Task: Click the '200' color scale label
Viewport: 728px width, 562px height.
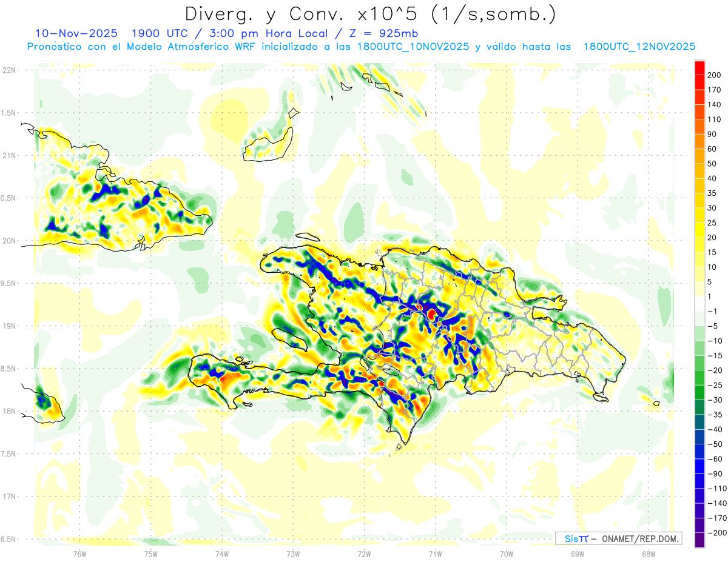Action: 714,75
